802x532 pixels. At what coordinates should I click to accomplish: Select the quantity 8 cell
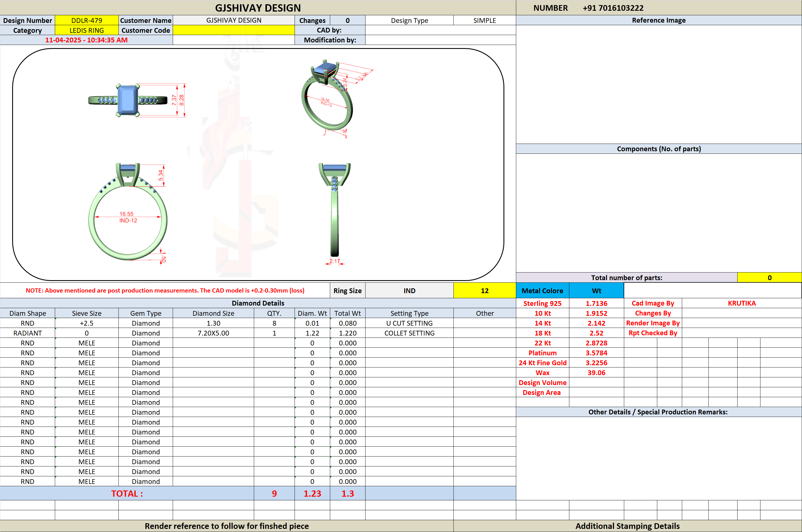pos(274,323)
